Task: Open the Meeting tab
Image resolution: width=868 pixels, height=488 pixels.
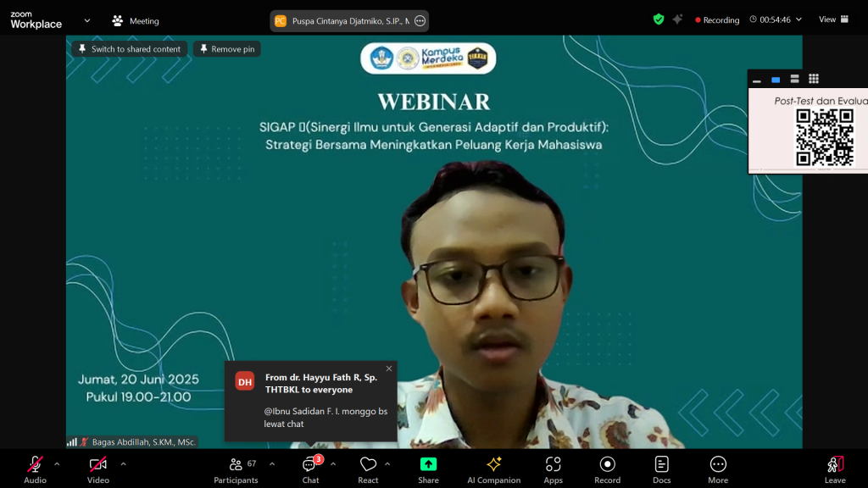Action: pos(136,21)
